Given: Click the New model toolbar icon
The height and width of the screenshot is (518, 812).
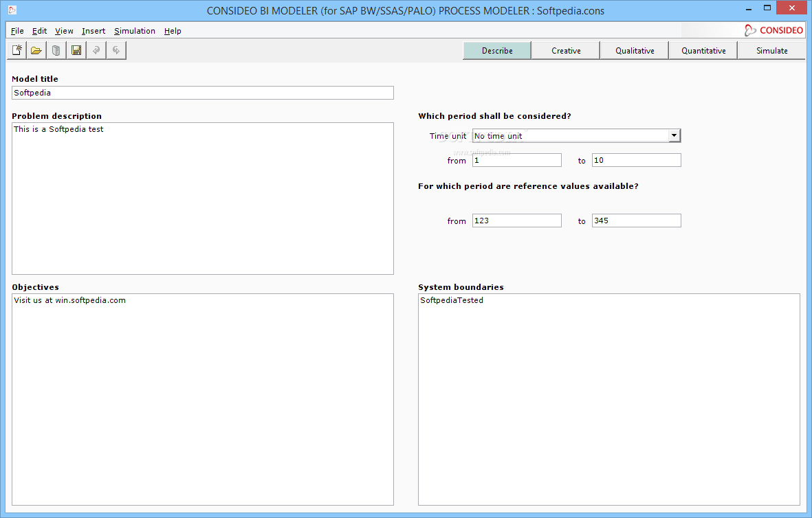Looking at the screenshot, I should (x=17, y=50).
